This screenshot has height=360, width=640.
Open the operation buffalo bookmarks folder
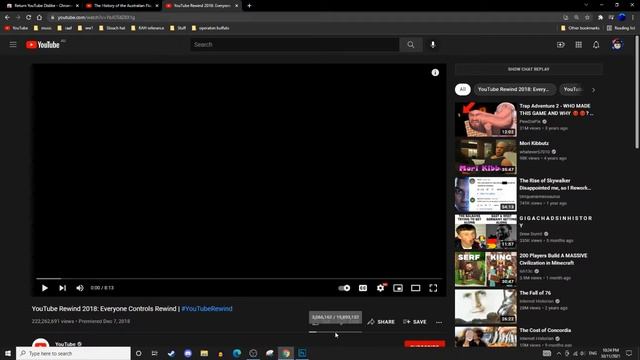211,28
